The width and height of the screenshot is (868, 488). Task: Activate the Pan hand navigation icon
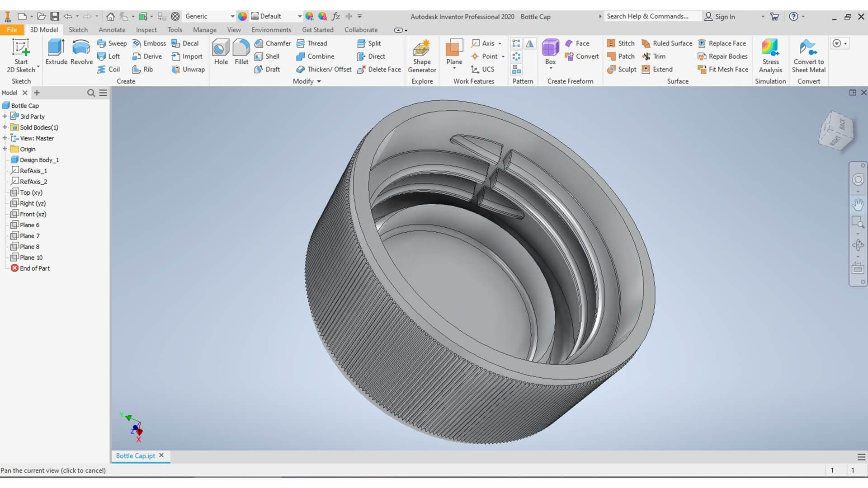click(x=858, y=204)
